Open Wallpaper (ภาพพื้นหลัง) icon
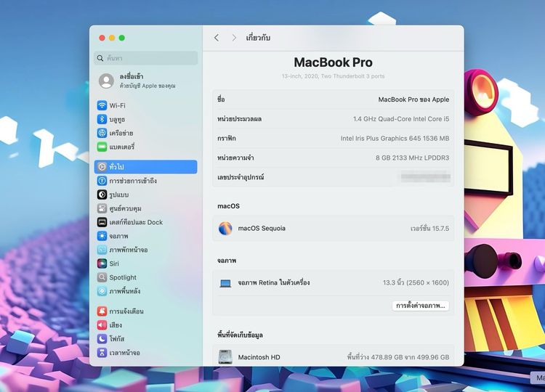 point(102,291)
